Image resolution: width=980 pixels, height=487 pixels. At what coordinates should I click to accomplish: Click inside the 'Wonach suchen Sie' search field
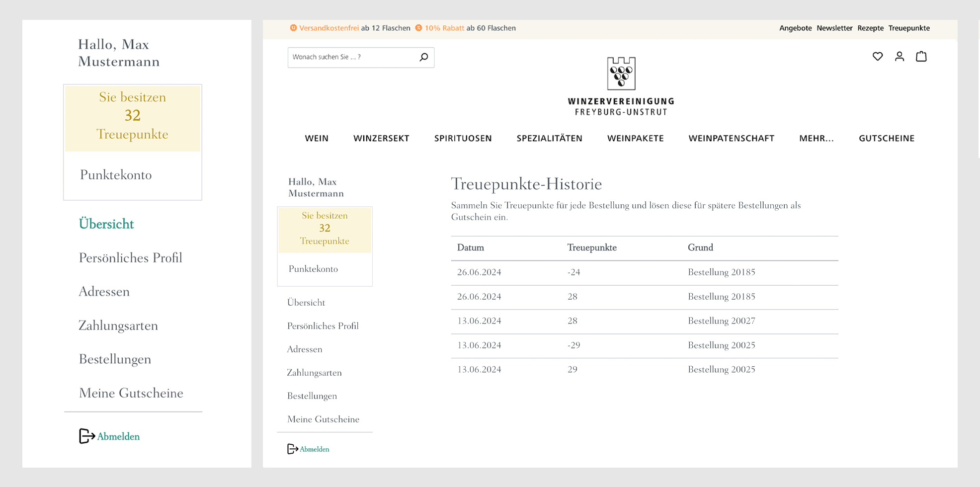click(352, 57)
